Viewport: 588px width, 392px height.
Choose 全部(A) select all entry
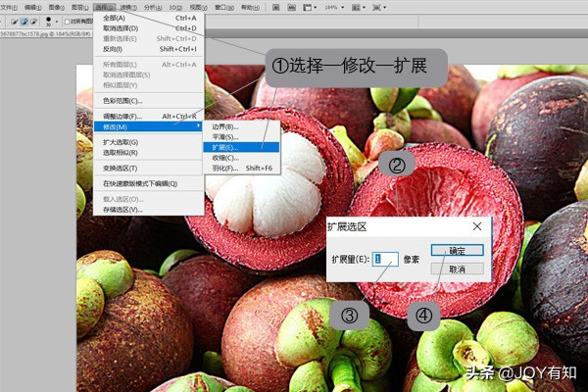click(149, 18)
